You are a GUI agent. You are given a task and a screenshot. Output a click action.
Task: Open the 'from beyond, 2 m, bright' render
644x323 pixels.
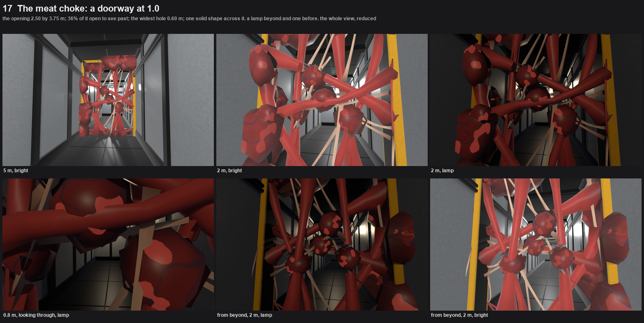coord(536,245)
